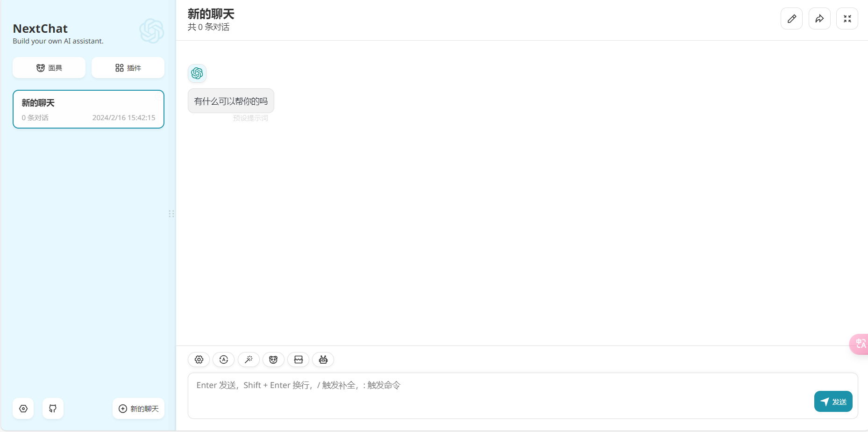Open masks with the panda icon above input

[x=273, y=360]
